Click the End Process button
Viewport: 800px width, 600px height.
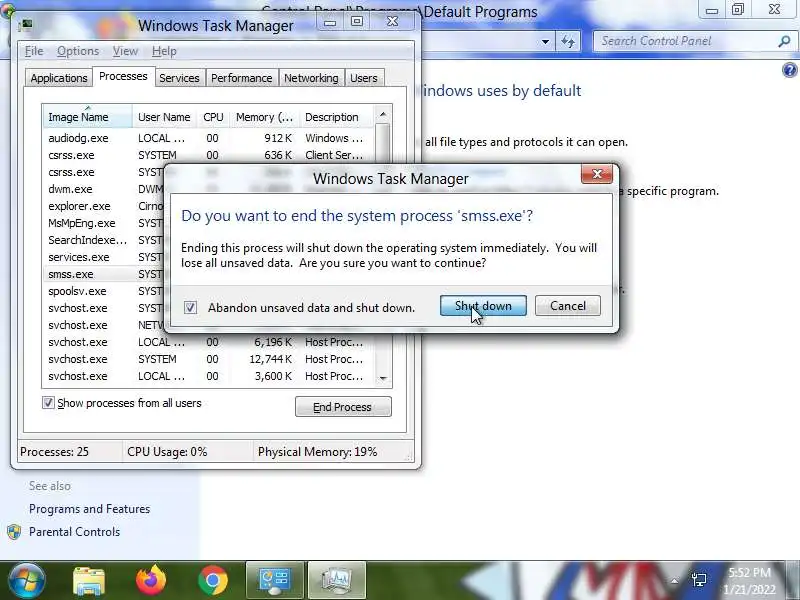point(343,407)
